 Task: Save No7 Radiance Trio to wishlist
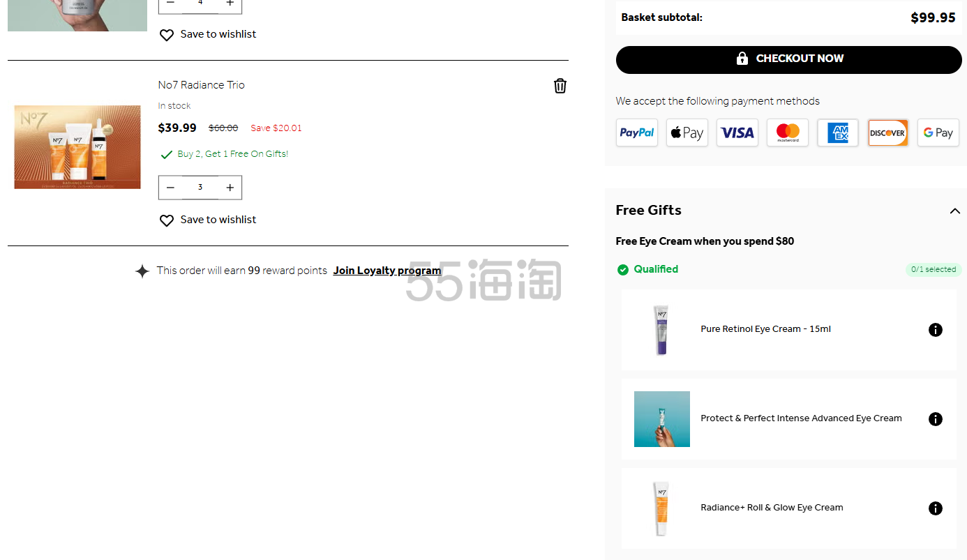pos(208,220)
